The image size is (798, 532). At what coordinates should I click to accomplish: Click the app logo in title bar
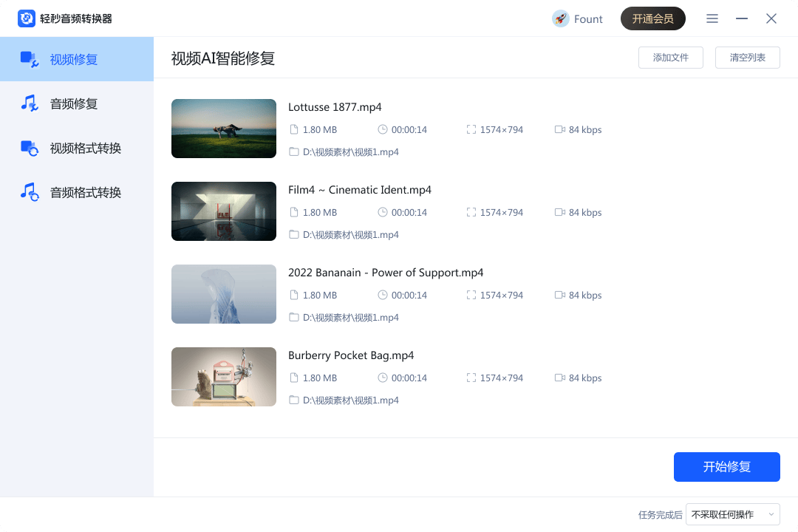[27, 18]
